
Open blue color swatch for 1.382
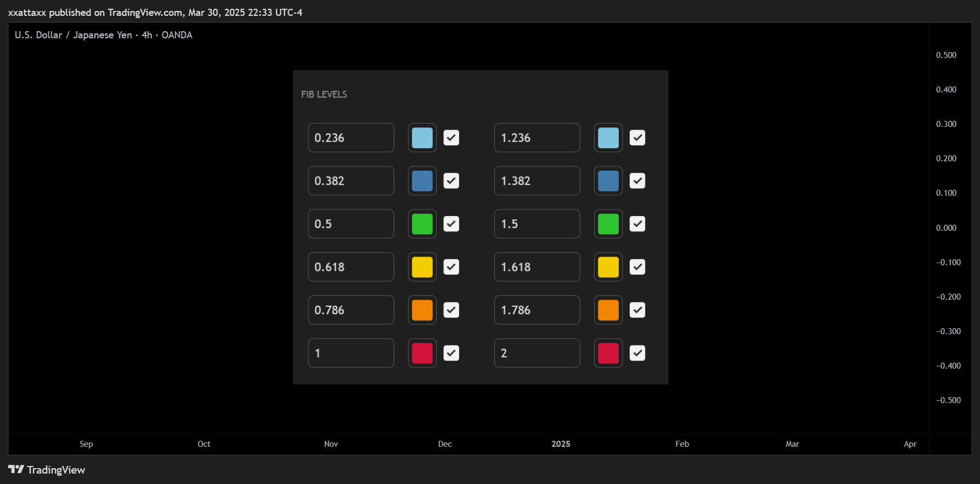[x=608, y=181]
